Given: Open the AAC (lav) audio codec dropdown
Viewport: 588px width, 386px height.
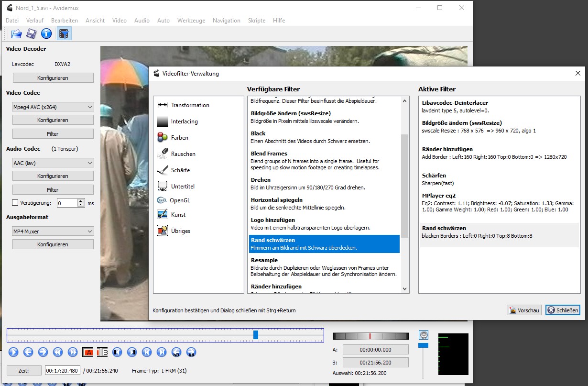Looking at the screenshot, I should (x=53, y=163).
